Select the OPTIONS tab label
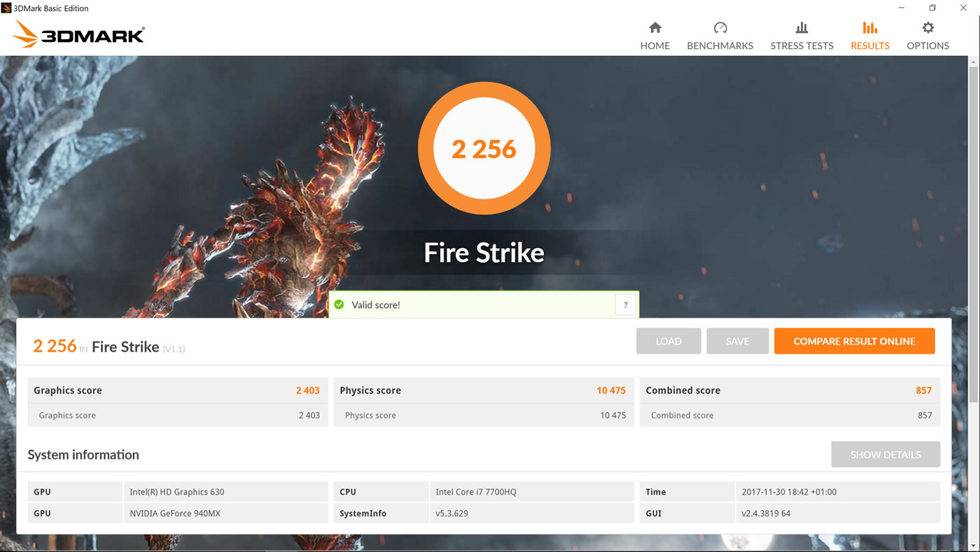The width and height of the screenshot is (980, 552). click(x=928, y=46)
